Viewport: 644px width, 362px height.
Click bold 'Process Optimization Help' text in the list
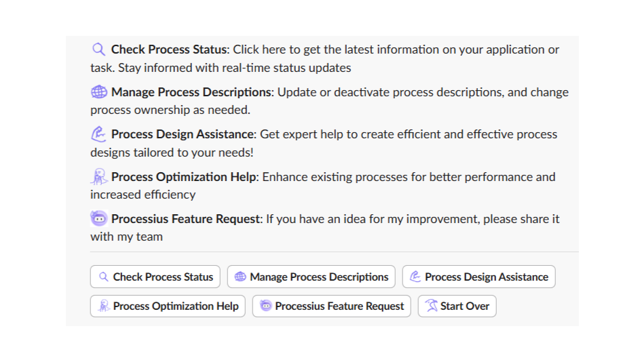[183, 177]
